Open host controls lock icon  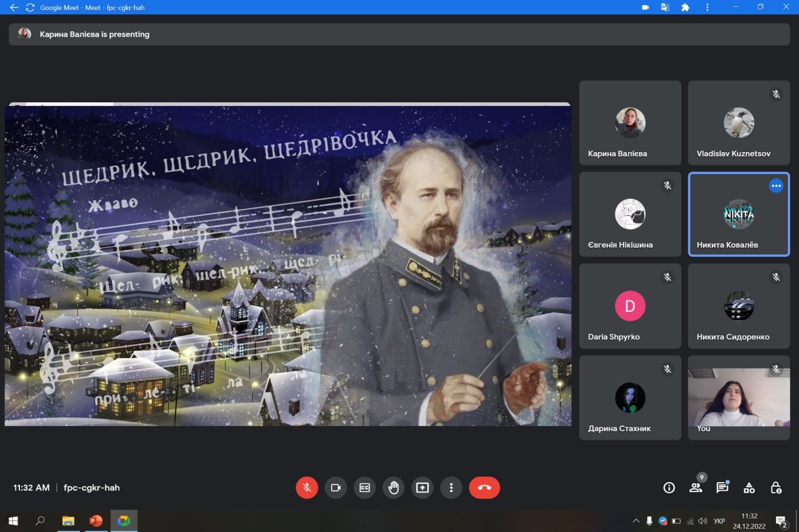pyautogui.click(x=776, y=488)
